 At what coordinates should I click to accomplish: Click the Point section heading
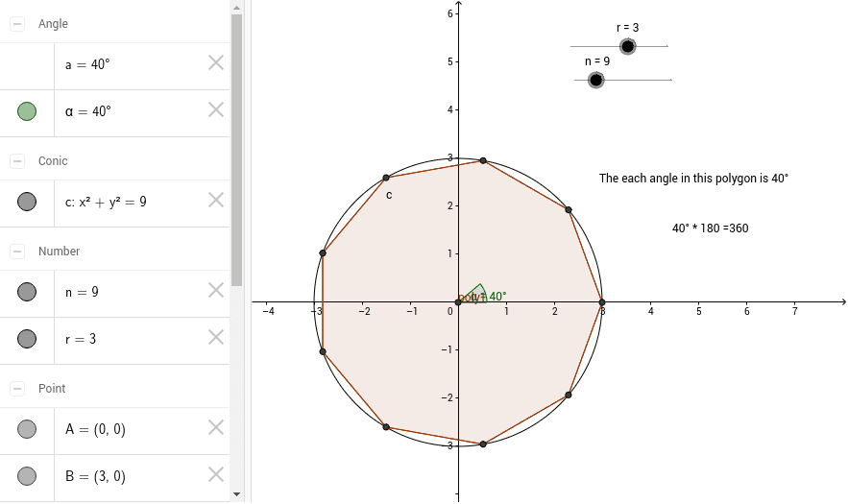coord(52,389)
